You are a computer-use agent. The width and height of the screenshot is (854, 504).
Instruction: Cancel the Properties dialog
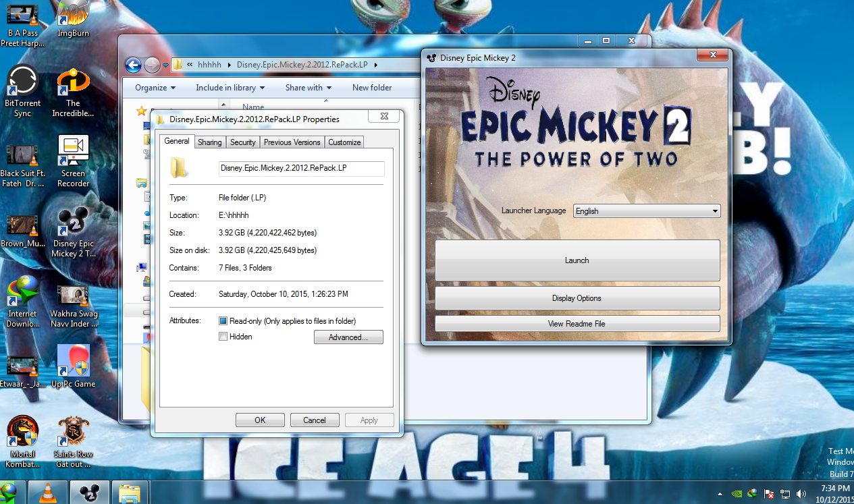315,420
